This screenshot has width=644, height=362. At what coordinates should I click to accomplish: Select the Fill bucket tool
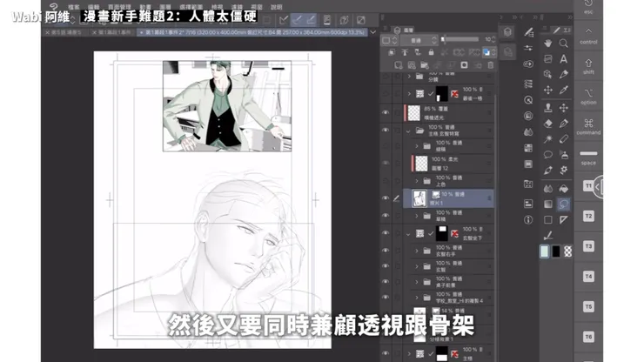[564, 189]
